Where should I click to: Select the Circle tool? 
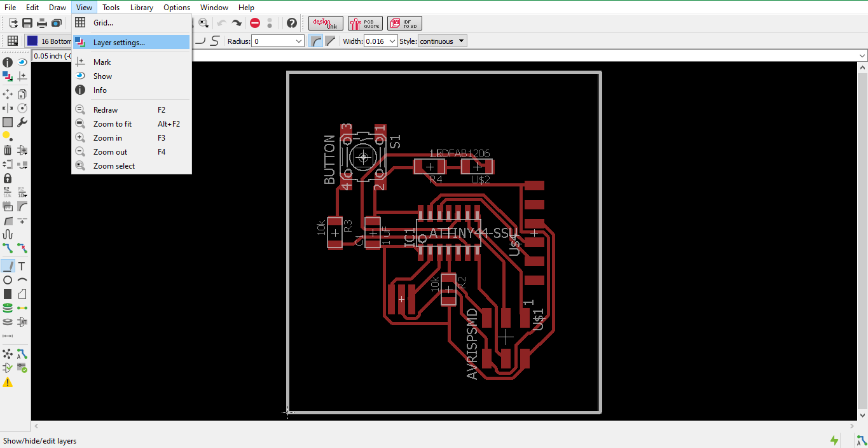(x=8, y=280)
